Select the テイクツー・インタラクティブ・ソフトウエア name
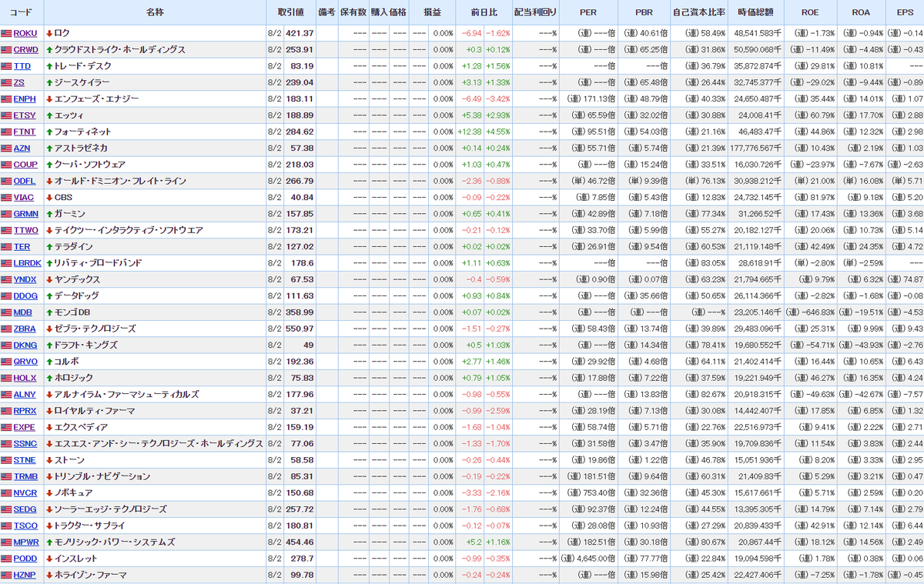The width and height of the screenshot is (924, 584). [129, 230]
